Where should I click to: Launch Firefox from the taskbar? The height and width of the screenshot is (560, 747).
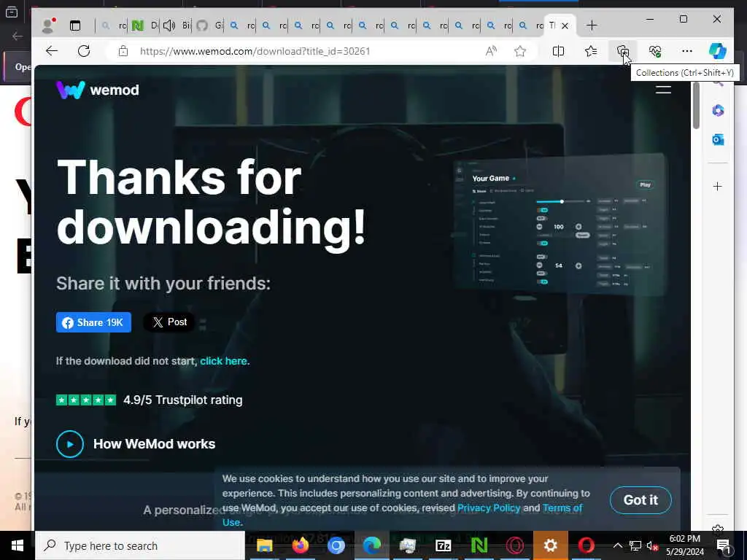[x=300, y=545]
